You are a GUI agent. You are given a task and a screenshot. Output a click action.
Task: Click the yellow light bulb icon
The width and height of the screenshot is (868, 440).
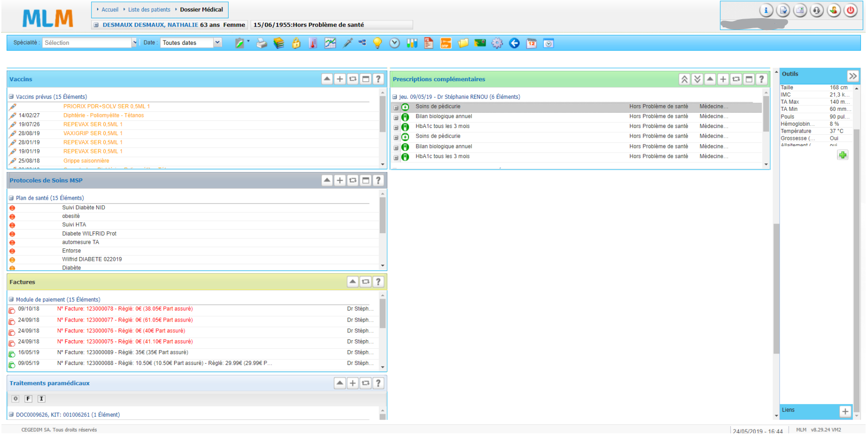point(378,43)
